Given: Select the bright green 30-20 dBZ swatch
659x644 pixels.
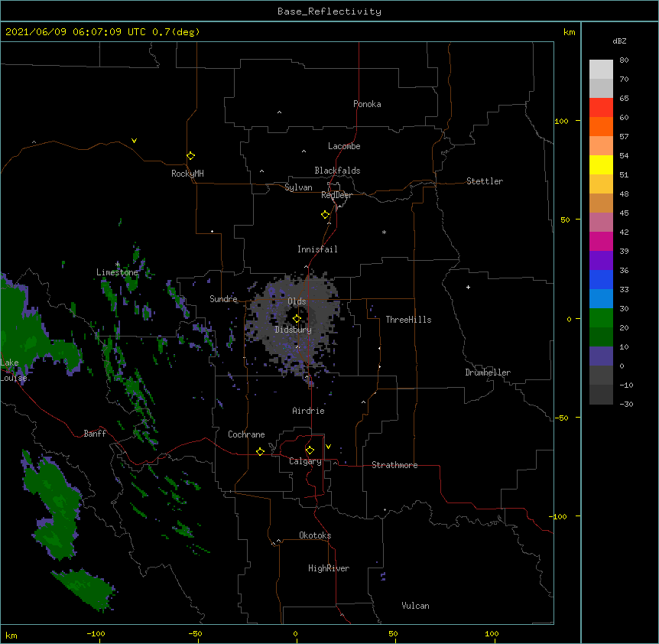Looking at the screenshot, I should (601, 318).
